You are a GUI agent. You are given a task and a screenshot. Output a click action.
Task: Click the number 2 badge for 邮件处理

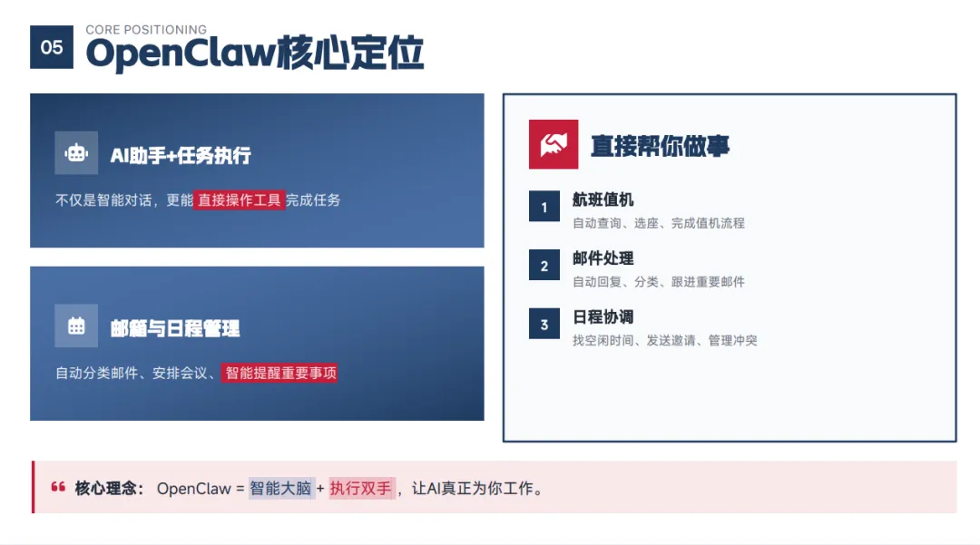[544, 266]
